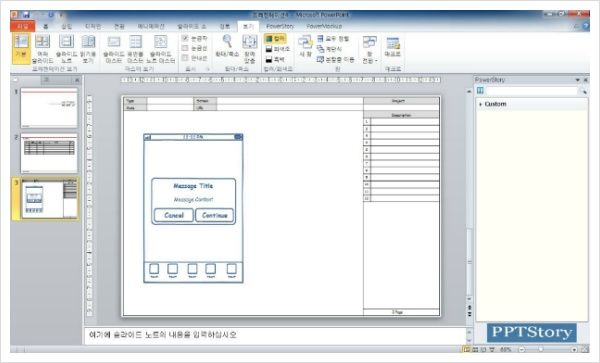
Task: Click 분할줄 이동 move split
Action: point(336,59)
